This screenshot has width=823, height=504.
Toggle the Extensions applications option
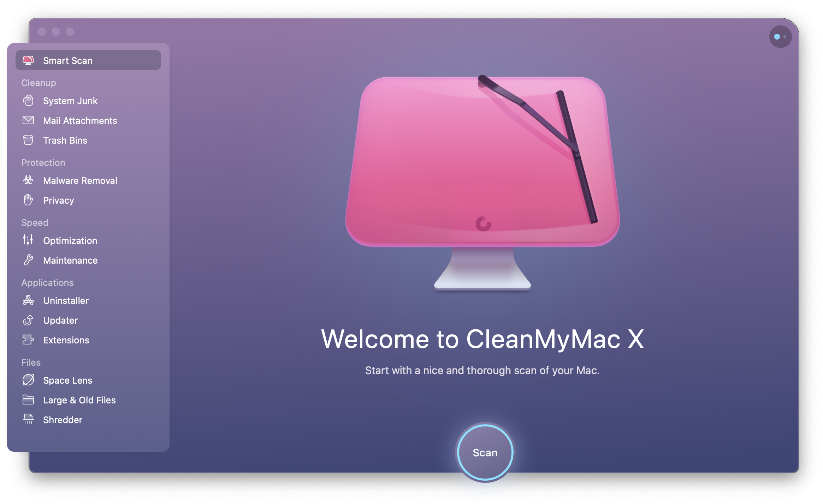point(65,340)
